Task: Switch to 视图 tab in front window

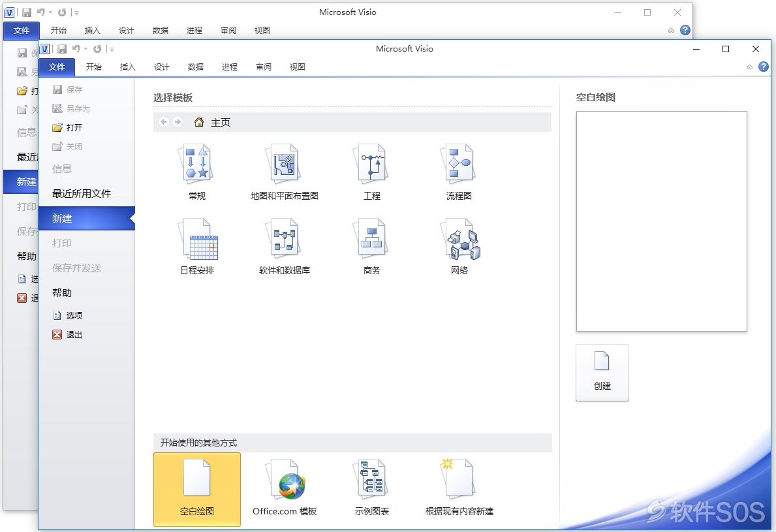Action: coord(298,67)
